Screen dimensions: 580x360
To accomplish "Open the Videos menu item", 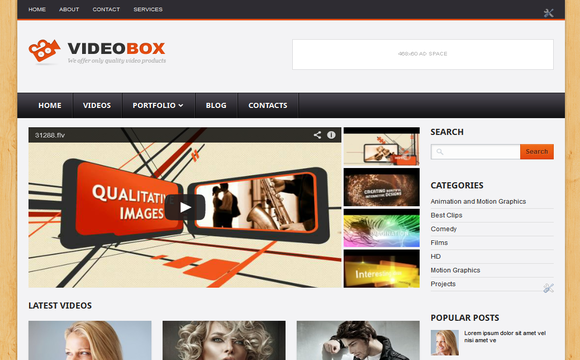I will click(97, 105).
